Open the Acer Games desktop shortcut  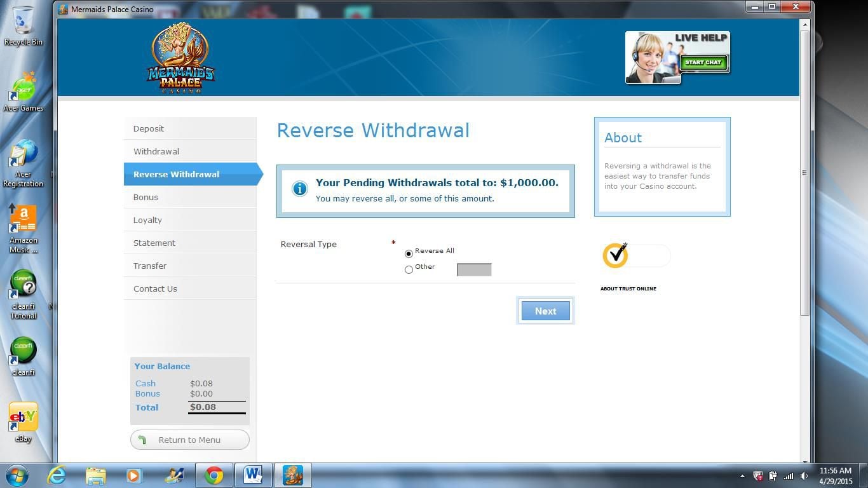(x=24, y=92)
